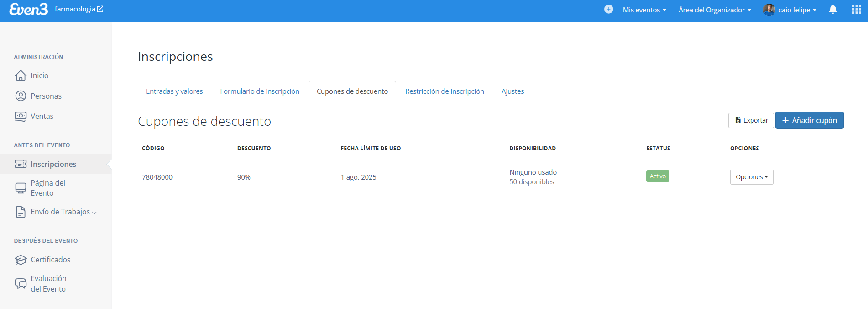Open Evaluación del Evento link
The height and width of the screenshot is (309, 868).
click(48, 283)
